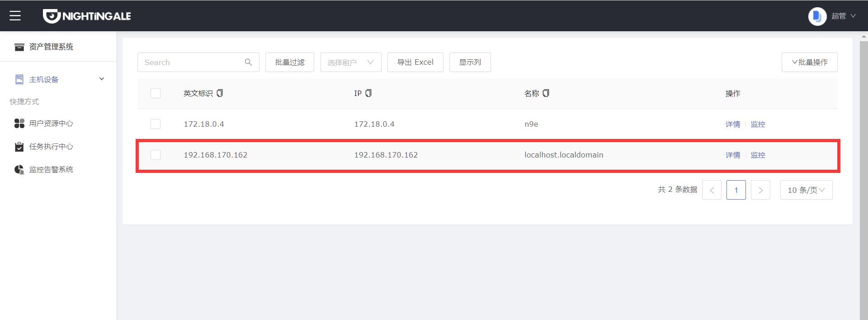This screenshot has height=320, width=868.
Task: Click the 用户资源中心 grid icon
Action: pyautogui.click(x=19, y=123)
